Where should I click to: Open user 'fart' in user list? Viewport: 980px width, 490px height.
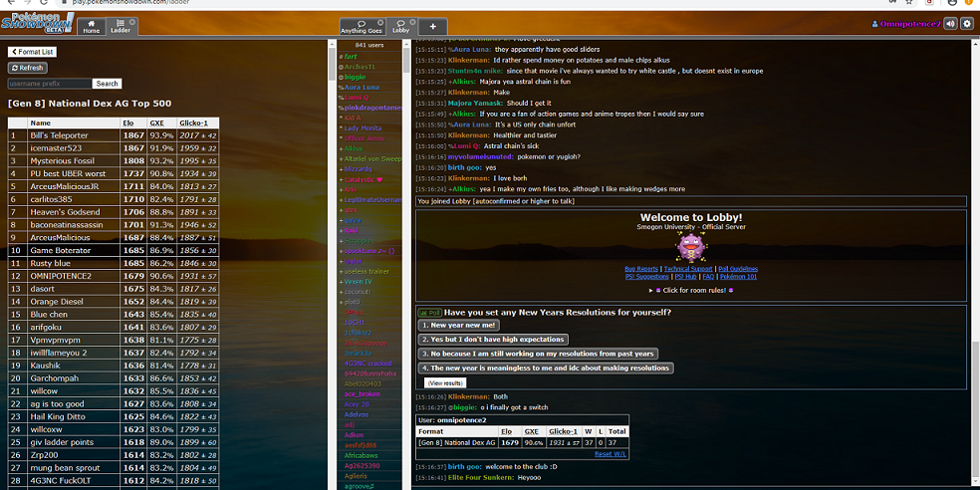tap(350, 56)
